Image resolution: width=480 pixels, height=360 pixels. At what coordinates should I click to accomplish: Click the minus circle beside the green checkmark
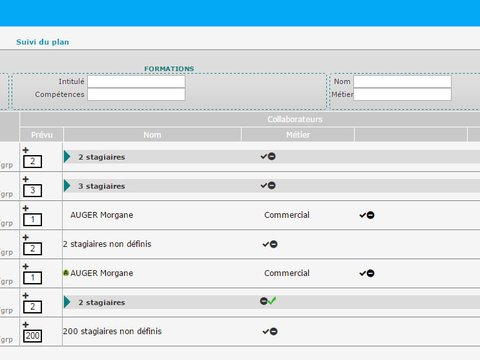264,301
